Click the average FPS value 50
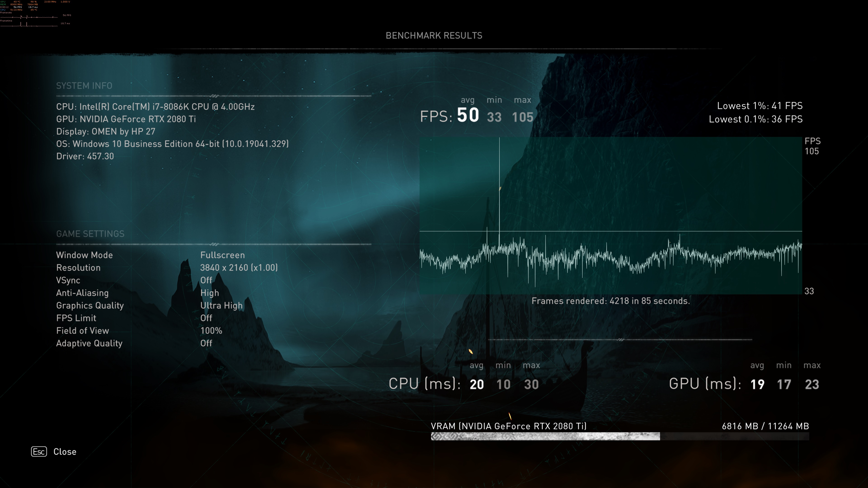 468,115
